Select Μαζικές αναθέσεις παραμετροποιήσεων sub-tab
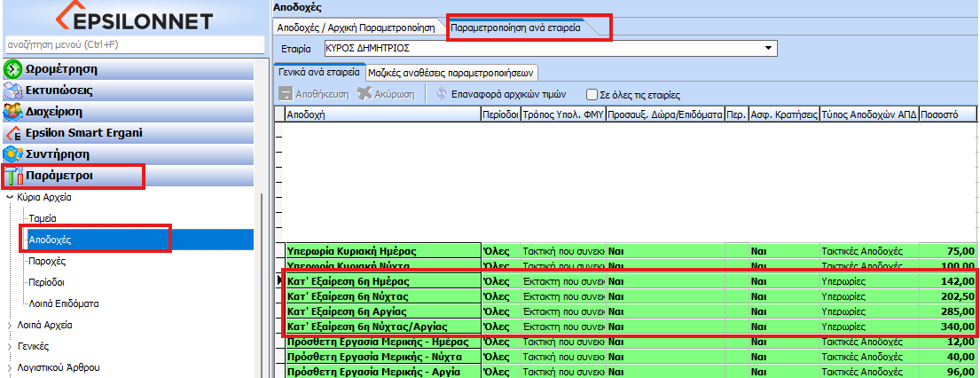This screenshot has width=980, height=378. coord(451,72)
